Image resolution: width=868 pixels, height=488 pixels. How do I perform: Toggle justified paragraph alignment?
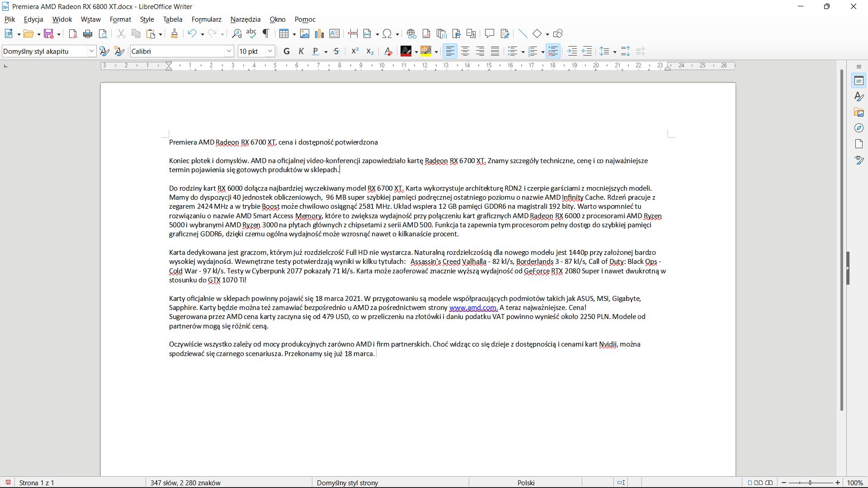[x=495, y=52]
